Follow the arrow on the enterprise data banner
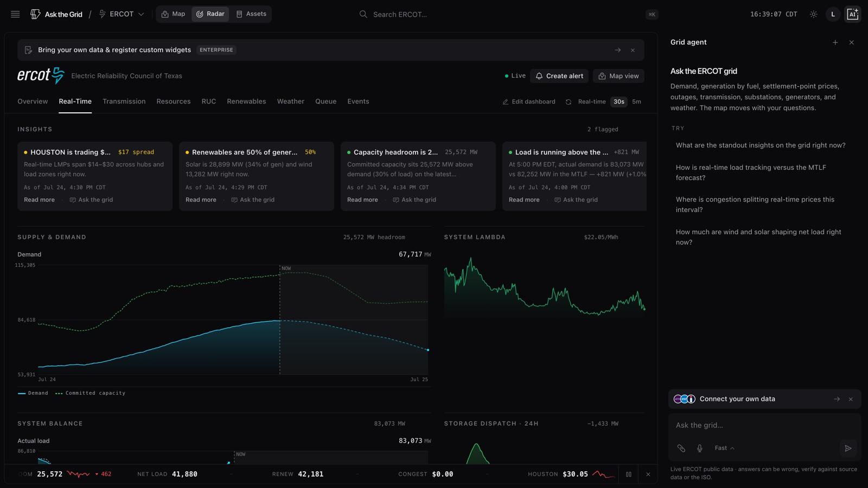This screenshot has width=868, height=488. click(617, 50)
